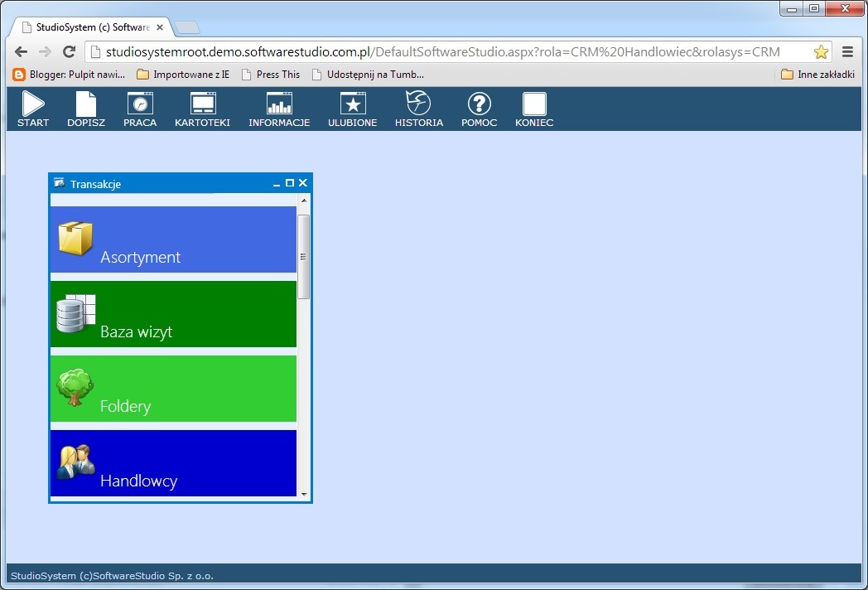
Task: Open DOPISZ document icon
Action: point(86,104)
